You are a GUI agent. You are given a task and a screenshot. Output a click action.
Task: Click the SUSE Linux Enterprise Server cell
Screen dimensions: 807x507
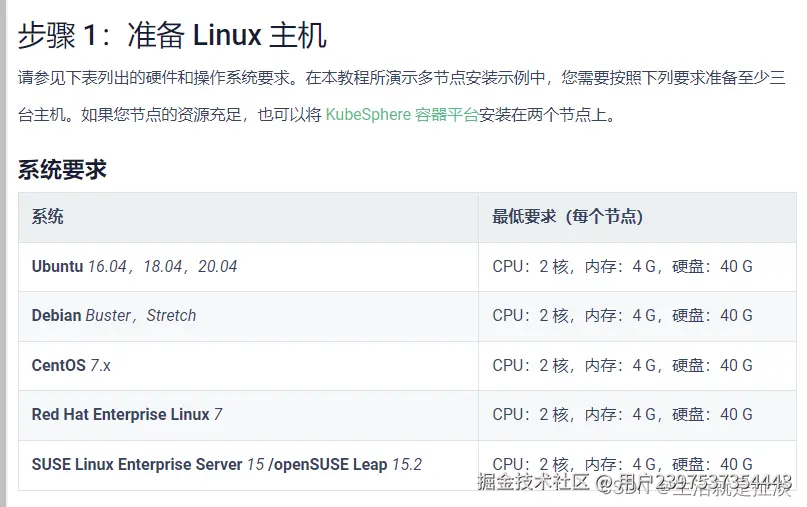[137, 464]
